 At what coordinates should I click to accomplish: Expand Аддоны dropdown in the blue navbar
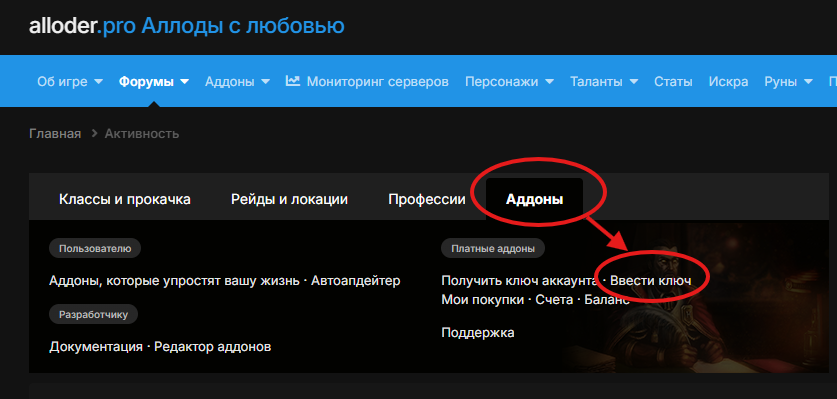(265, 82)
